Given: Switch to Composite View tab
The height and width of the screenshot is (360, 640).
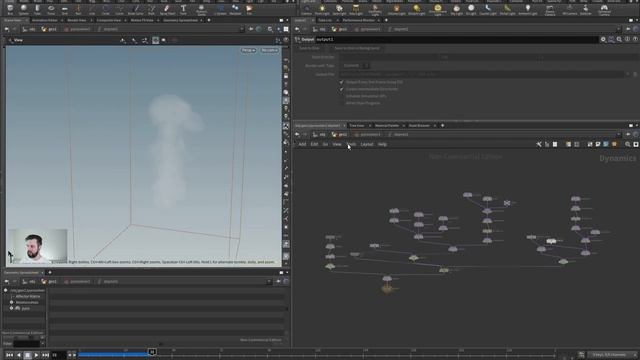Looking at the screenshot, I should [109, 20].
